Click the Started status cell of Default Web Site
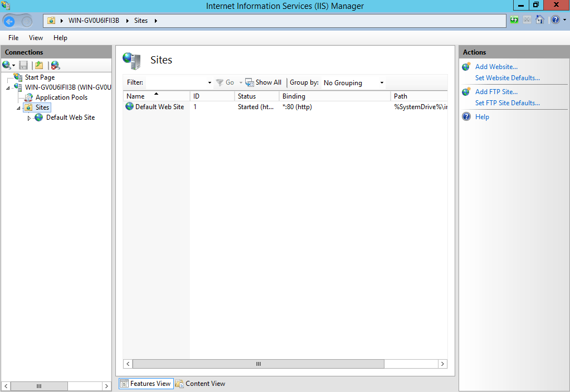 (x=256, y=107)
